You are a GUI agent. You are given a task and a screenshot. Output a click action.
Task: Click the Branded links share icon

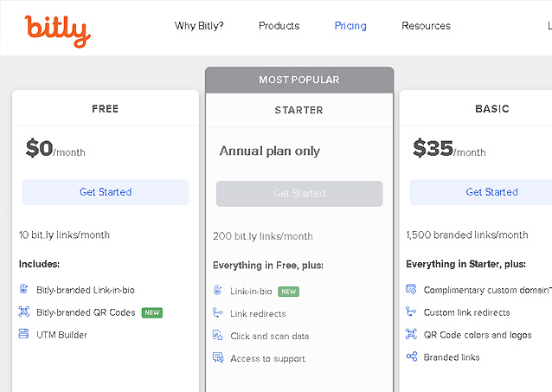[x=412, y=357]
